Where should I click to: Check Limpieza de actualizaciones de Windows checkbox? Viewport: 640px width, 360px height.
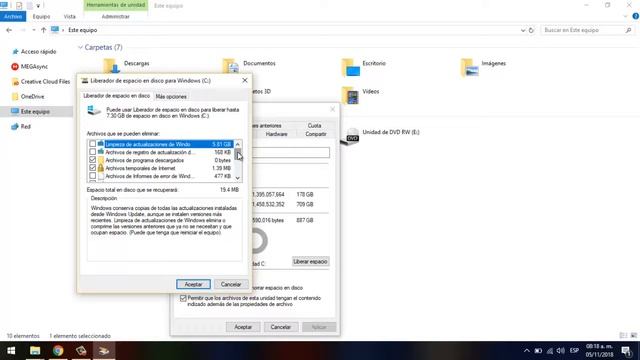(93, 144)
